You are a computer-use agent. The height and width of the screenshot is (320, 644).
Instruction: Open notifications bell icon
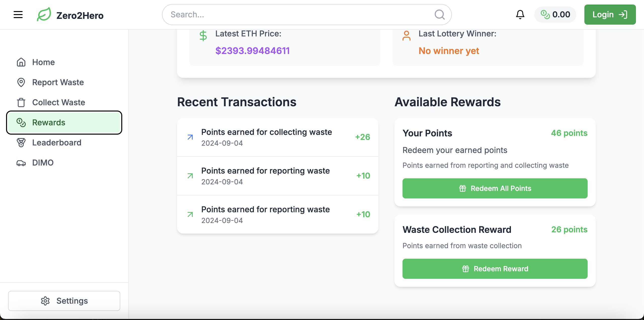pyautogui.click(x=520, y=15)
